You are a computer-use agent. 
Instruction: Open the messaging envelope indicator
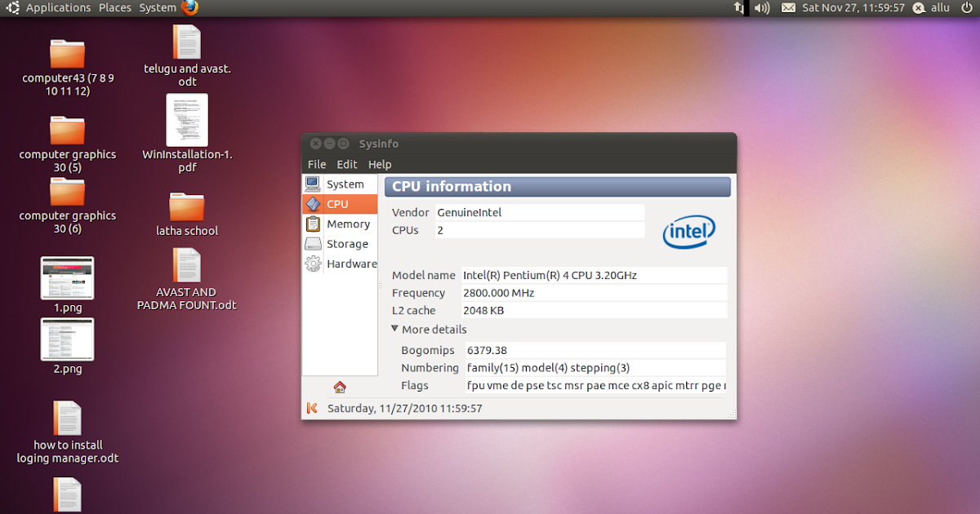[x=787, y=7]
